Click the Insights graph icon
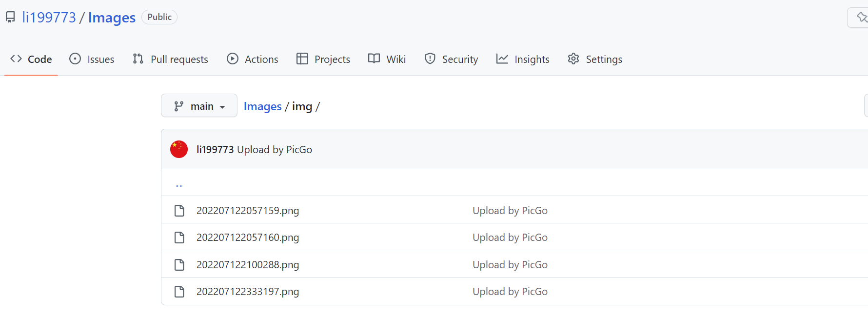 click(502, 59)
